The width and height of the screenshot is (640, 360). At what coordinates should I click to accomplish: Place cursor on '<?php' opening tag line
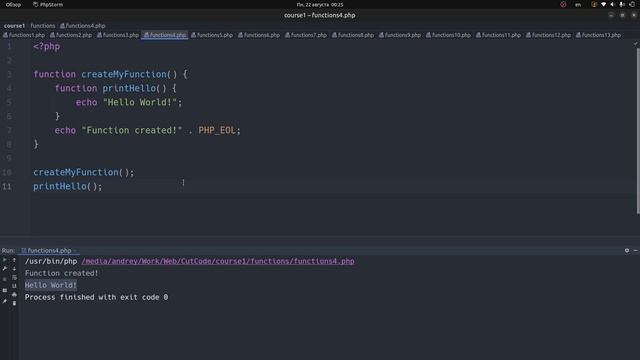47,47
